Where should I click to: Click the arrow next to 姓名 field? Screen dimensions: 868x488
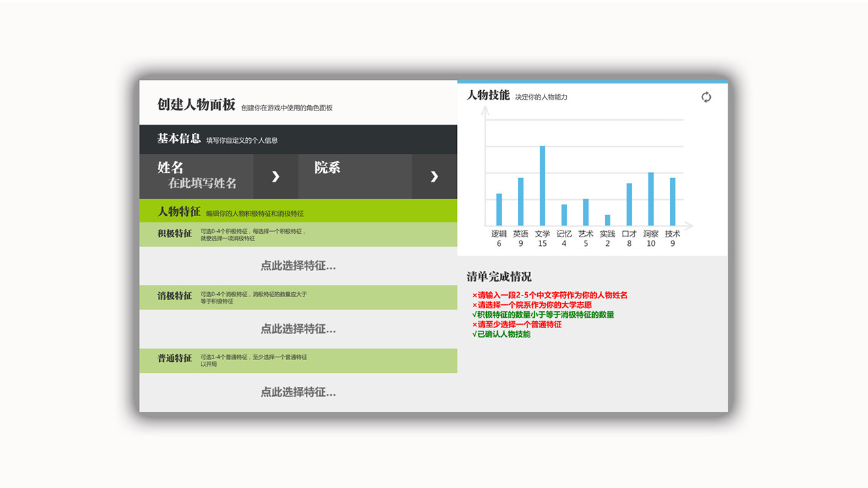275,176
